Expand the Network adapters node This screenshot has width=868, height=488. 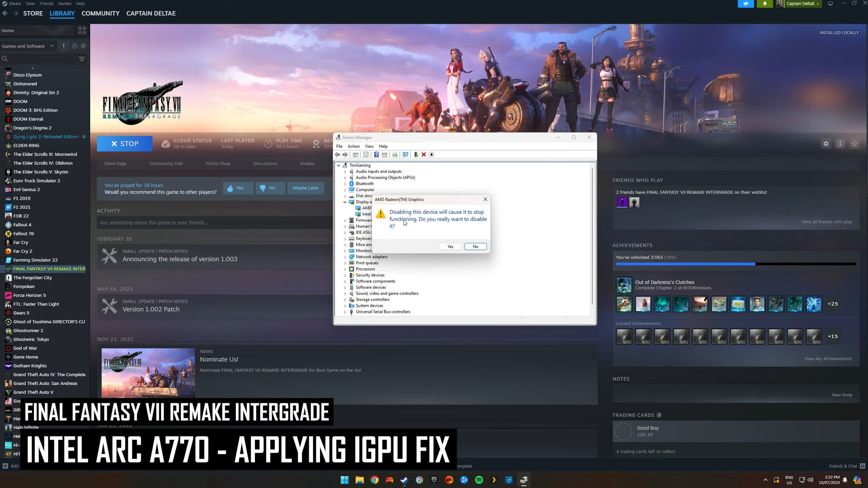(345, 257)
